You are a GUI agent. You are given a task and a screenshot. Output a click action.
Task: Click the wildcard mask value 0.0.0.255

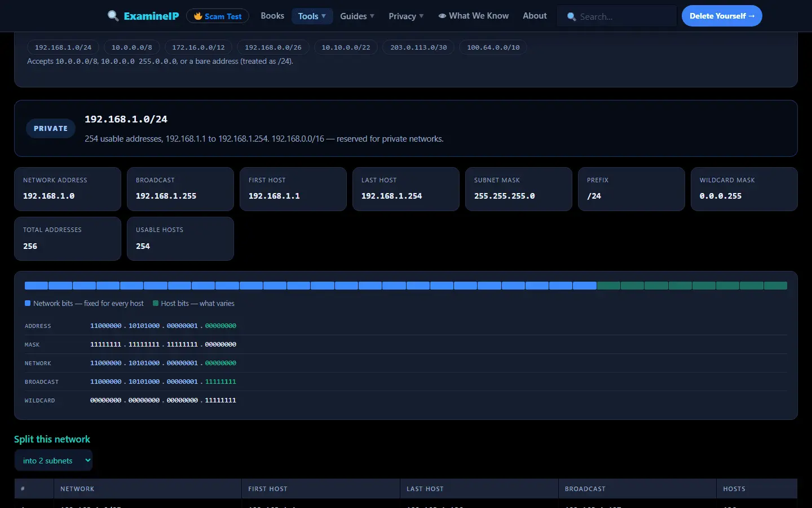[721, 196]
